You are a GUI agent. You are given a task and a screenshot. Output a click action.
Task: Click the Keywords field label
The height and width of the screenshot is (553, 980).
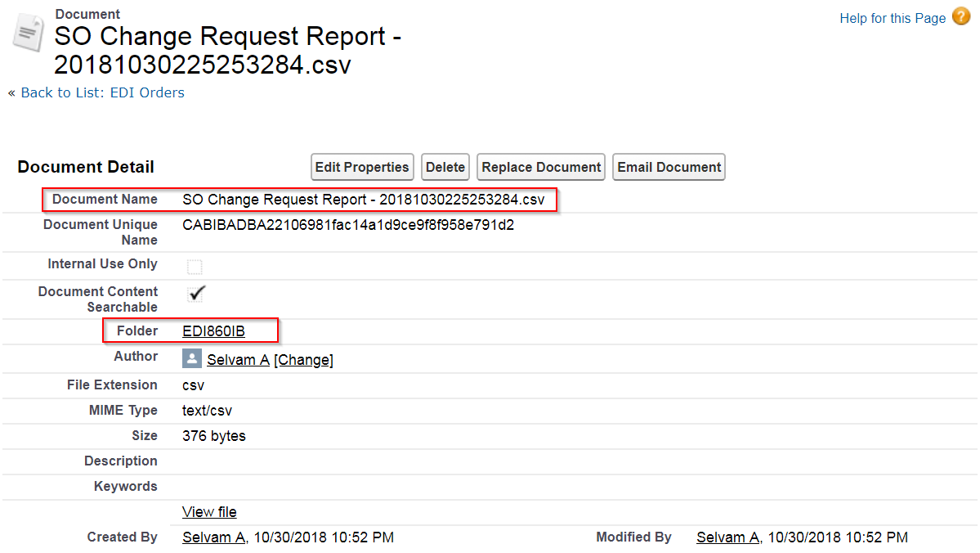pyautogui.click(x=126, y=486)
